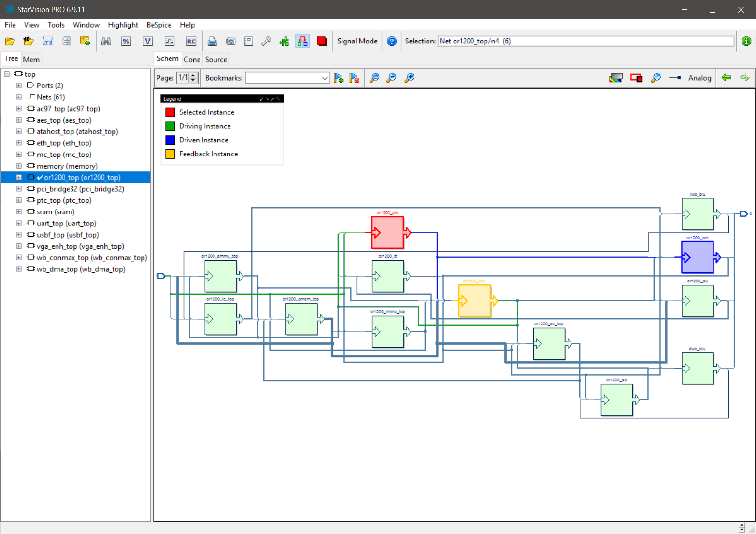Click the delete bookmark flag icon
The height and width of the screenshot is (534, 756).
coord(355,78)
